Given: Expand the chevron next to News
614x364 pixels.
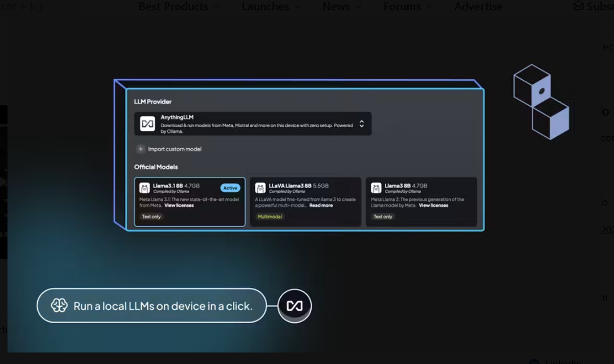Looking at the screenshot, I should (358, 7).
